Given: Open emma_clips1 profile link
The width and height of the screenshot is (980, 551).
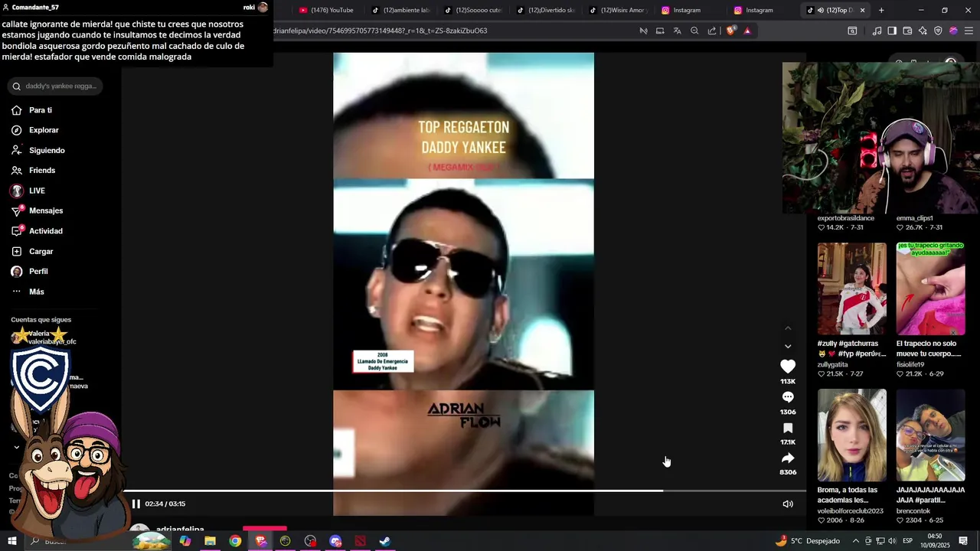Looking at the screenshot, I should pyautogui.click(x=915, y=218).
